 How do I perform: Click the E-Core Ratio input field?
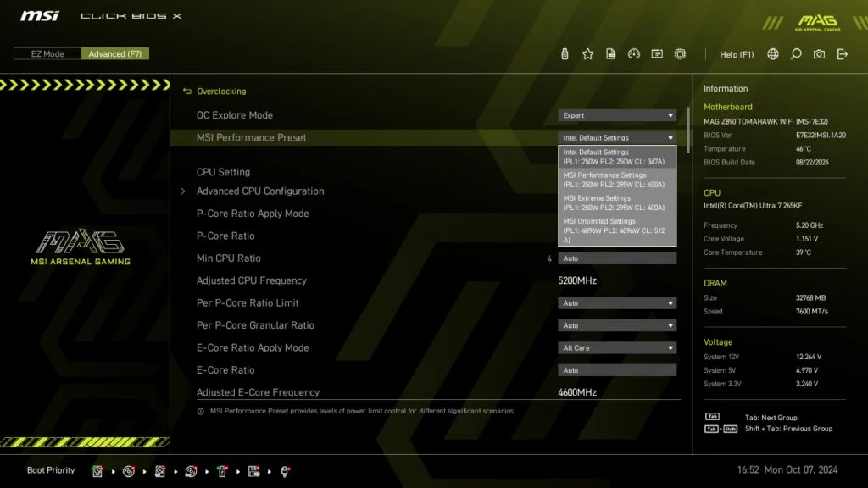point(617,370)
